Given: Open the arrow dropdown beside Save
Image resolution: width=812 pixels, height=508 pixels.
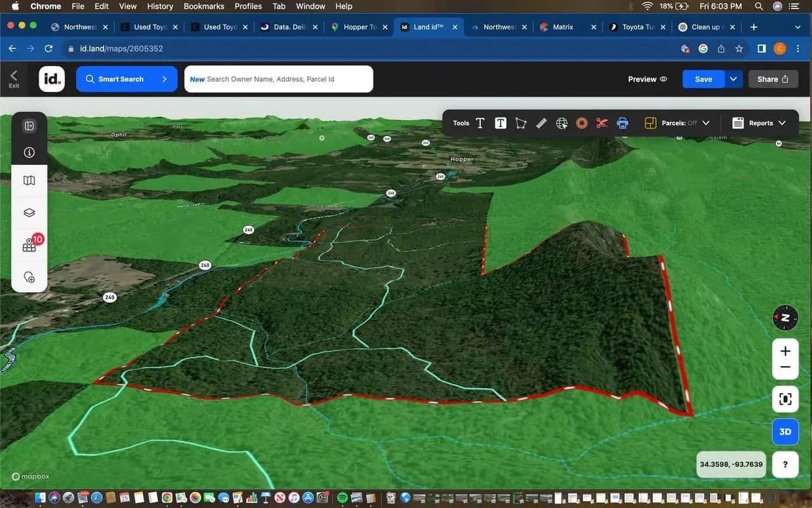Looking at the screenshot, I should [x=733, y=79].
